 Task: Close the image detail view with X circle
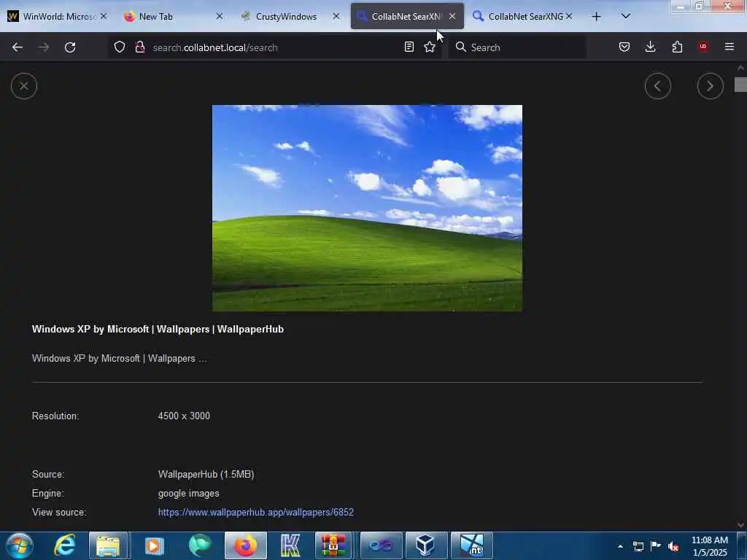pos(24,86)
